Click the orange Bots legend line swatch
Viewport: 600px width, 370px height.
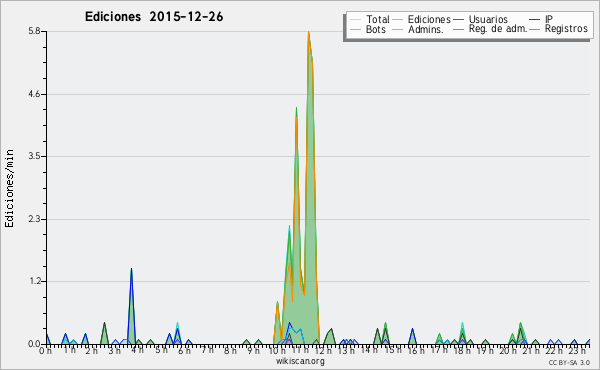point(355,29)
